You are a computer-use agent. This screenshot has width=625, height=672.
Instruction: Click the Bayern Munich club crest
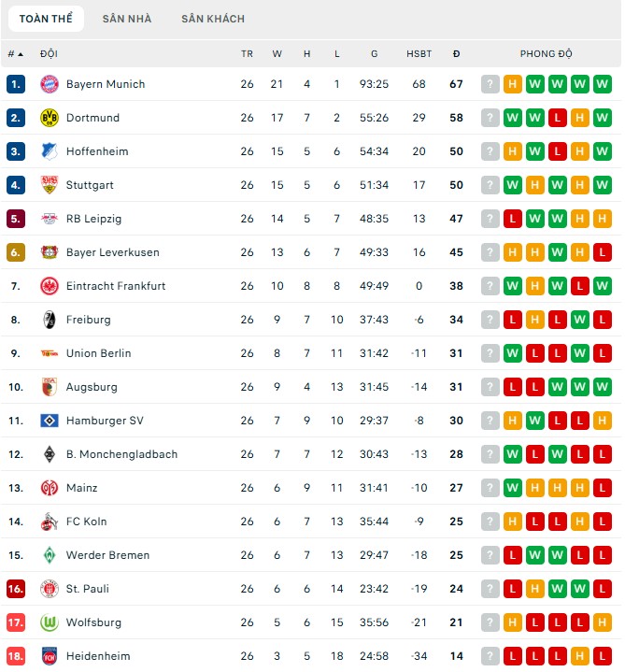pos(50,84)
